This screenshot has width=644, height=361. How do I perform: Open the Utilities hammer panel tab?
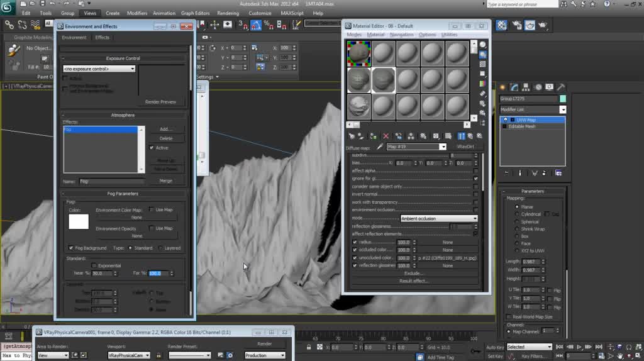561,87
